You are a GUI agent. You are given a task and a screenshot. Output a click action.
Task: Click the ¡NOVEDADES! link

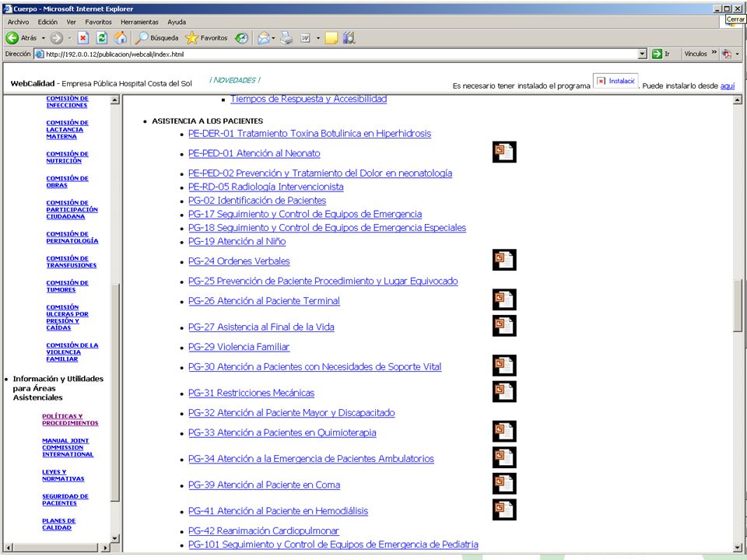(x=234, y=80)
